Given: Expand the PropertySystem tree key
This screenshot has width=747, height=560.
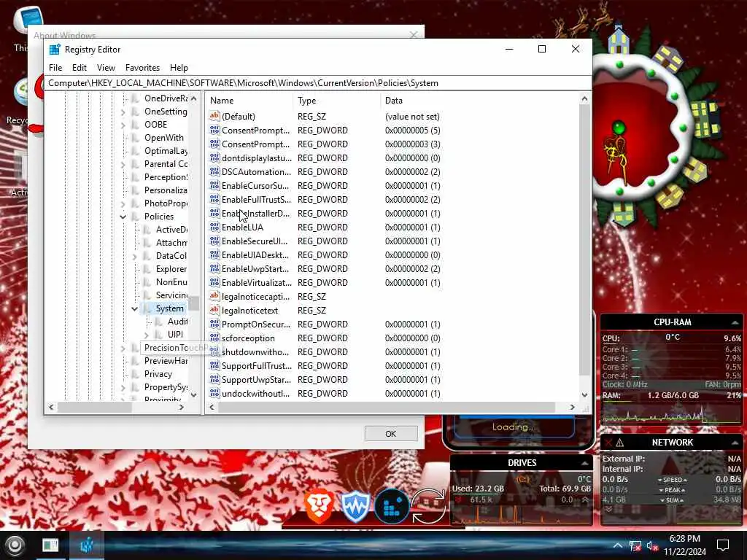Looking at the screenshot, I should [x=123, y=388].
